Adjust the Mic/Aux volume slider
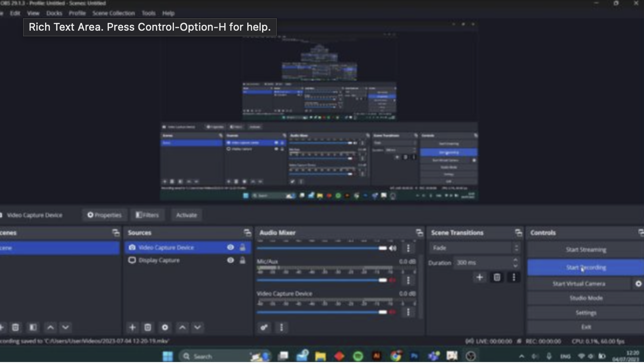 click(x=322, y=280)
